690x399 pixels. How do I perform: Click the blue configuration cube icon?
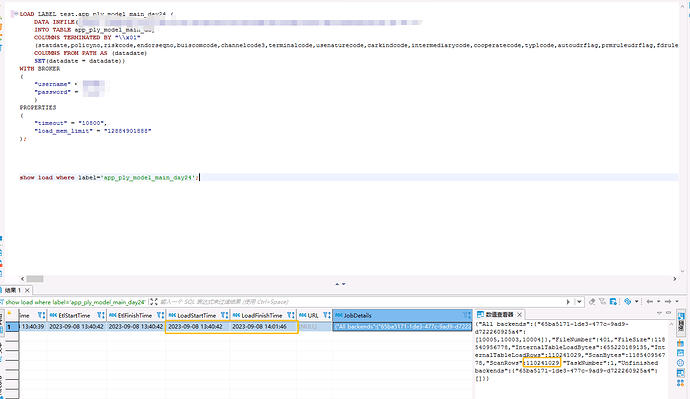[628, 302]
